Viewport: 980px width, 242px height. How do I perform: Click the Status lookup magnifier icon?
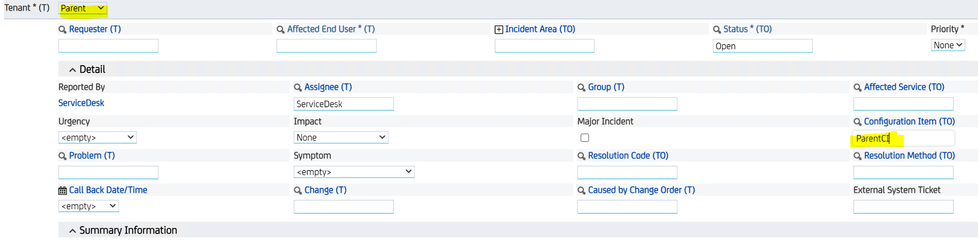coord(717,29)
